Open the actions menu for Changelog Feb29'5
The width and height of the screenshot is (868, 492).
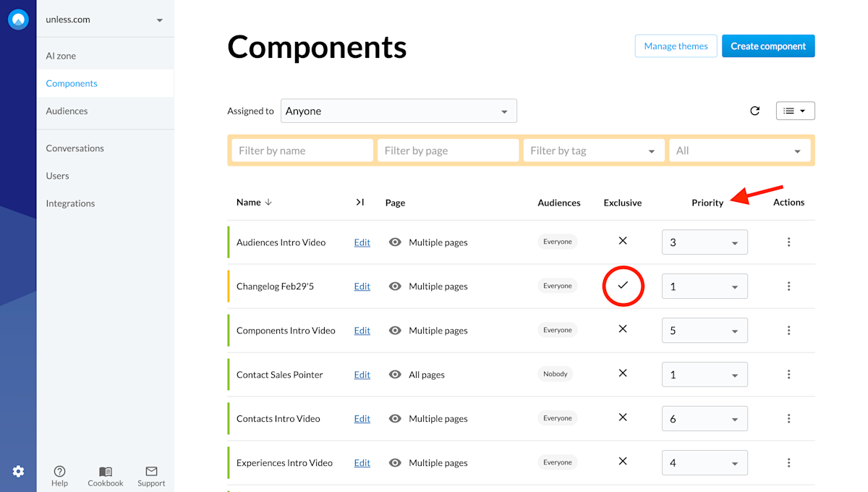788,286
